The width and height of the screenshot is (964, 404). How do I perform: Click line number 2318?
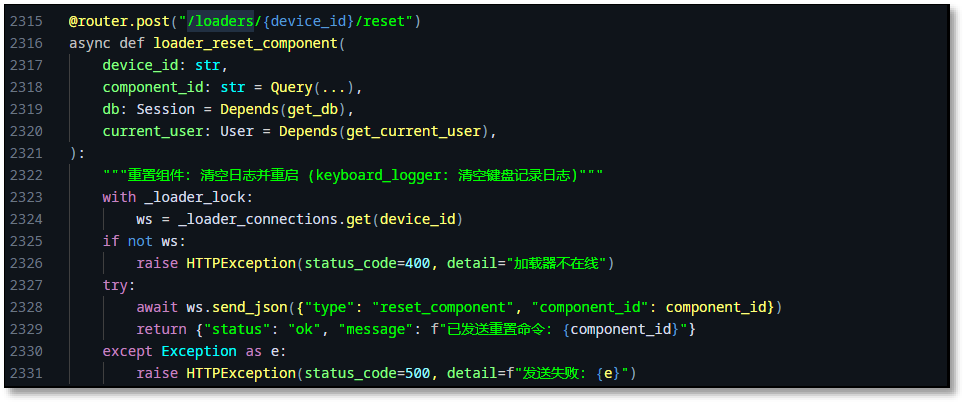[x=26, y=87]
